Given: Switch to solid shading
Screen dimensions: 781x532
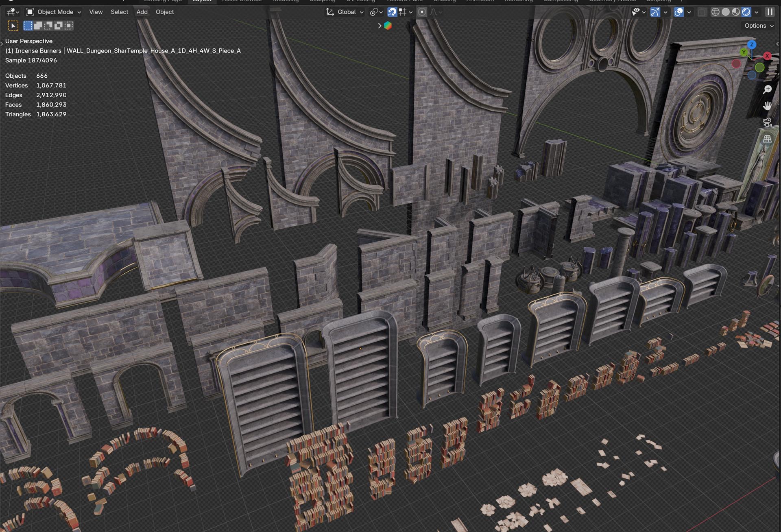Looking at the screenshot, I should point(726,12).
